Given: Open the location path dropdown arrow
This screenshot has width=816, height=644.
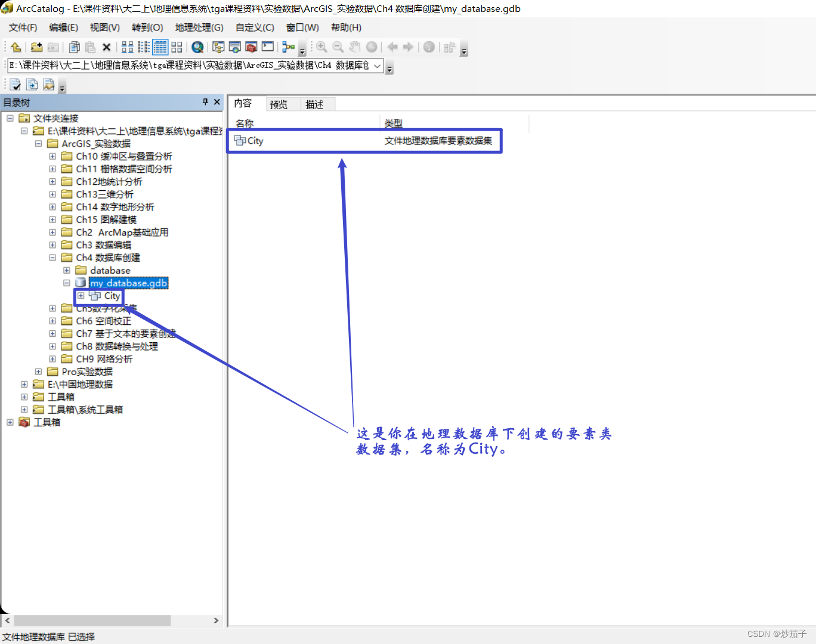Looking at the screenshot, I should [x=377, y=66].
